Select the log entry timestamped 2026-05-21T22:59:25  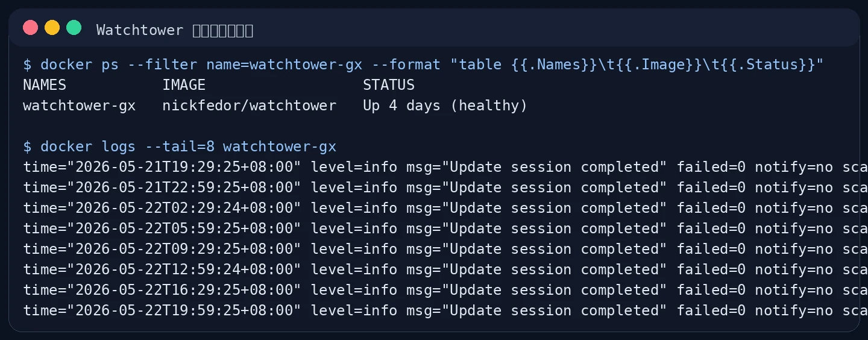click(445, 187)
